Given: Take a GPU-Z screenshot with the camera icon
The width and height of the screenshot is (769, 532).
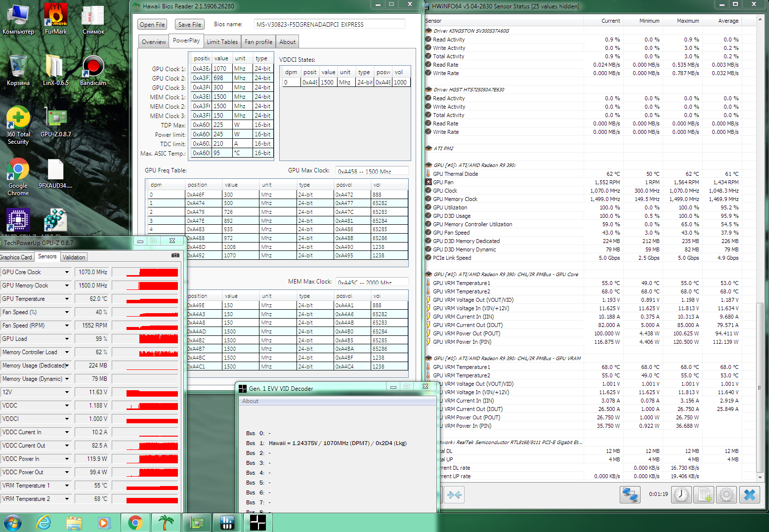Looking at the screenshot, I should tap(175, 255).
